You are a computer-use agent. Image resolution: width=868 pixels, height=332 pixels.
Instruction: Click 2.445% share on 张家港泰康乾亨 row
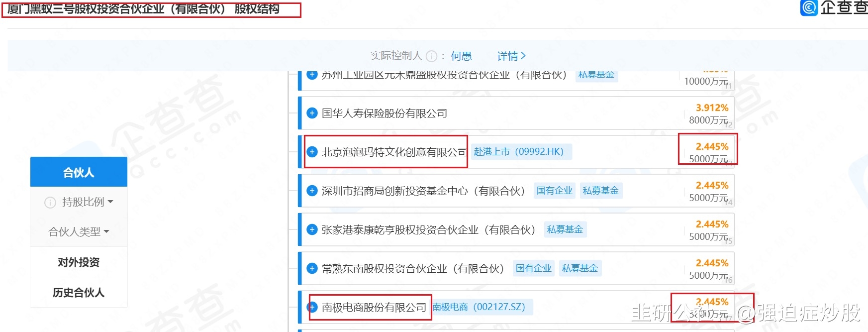click(712, 224)
